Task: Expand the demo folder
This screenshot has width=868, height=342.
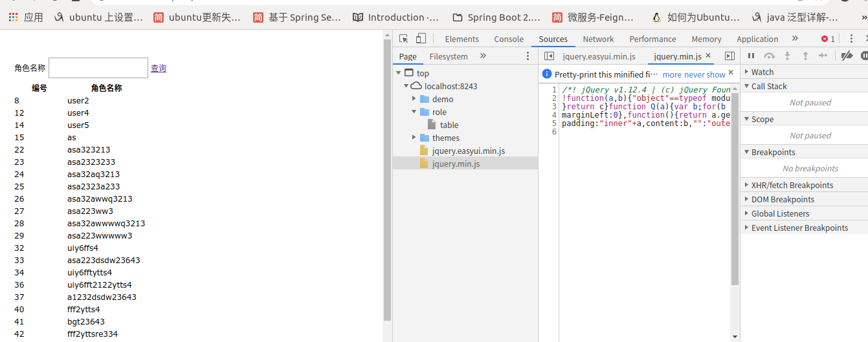Action: [414, 99]
